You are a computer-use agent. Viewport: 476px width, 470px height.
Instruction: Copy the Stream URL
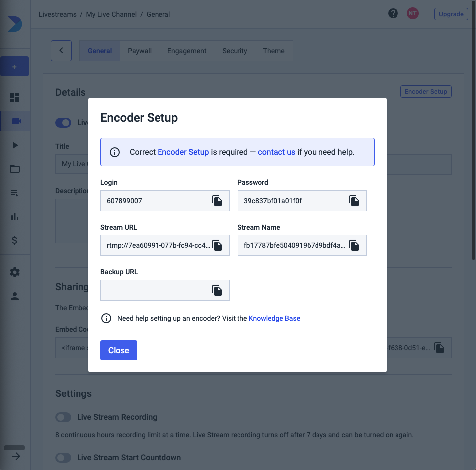coord(217,245)
